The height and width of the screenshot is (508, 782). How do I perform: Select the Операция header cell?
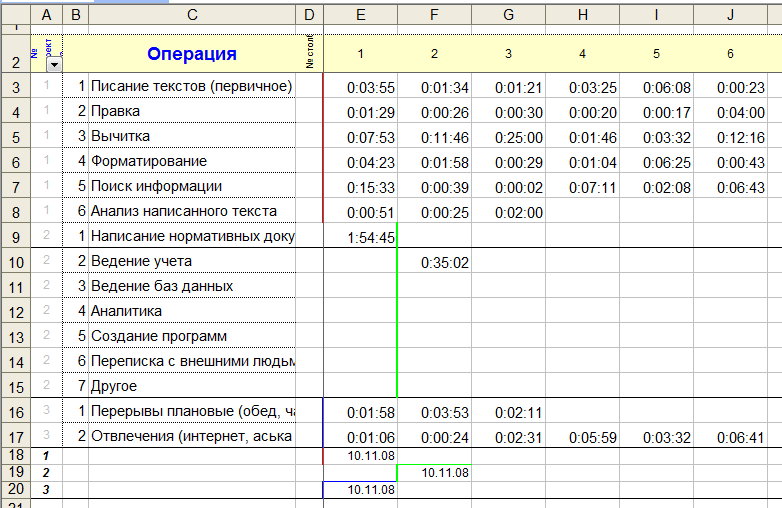point(191,54)
